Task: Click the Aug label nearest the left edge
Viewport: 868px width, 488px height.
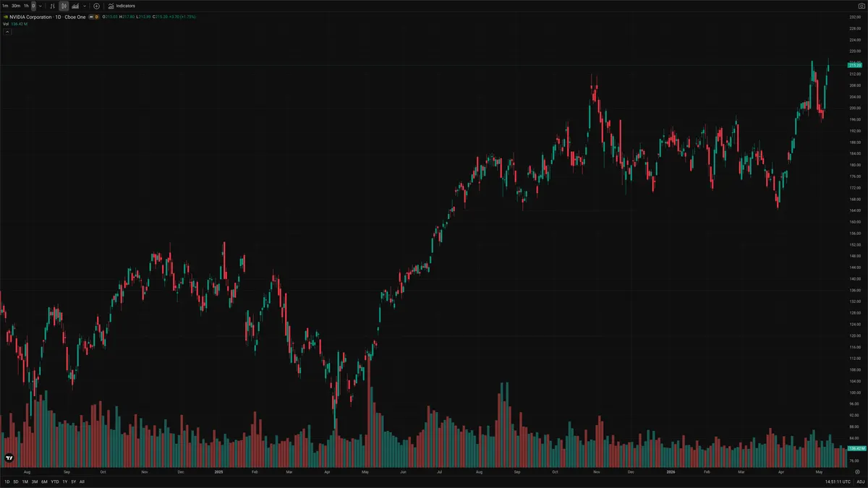Action: [x=27, y=471]
